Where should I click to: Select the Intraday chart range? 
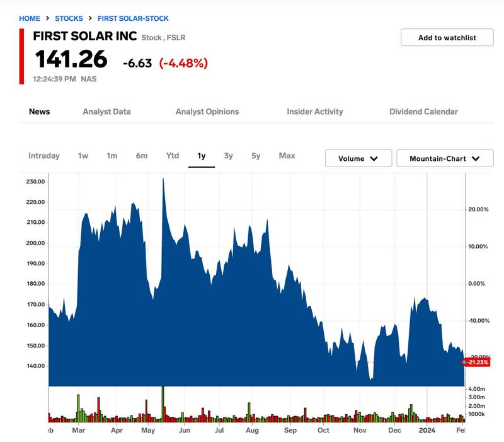pyautogui.click(x=44, y=156)
